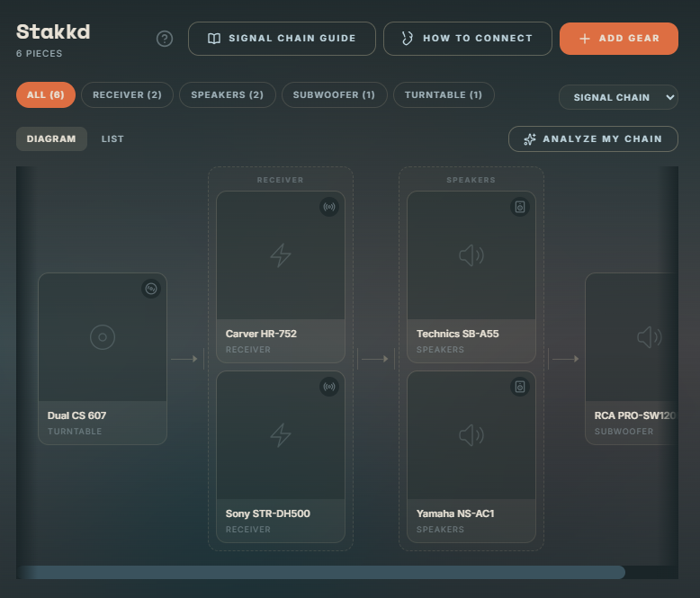Click the lightning bolt icon on Sony STR-DH500
The image size is (700, 598).
click(281, 435)
